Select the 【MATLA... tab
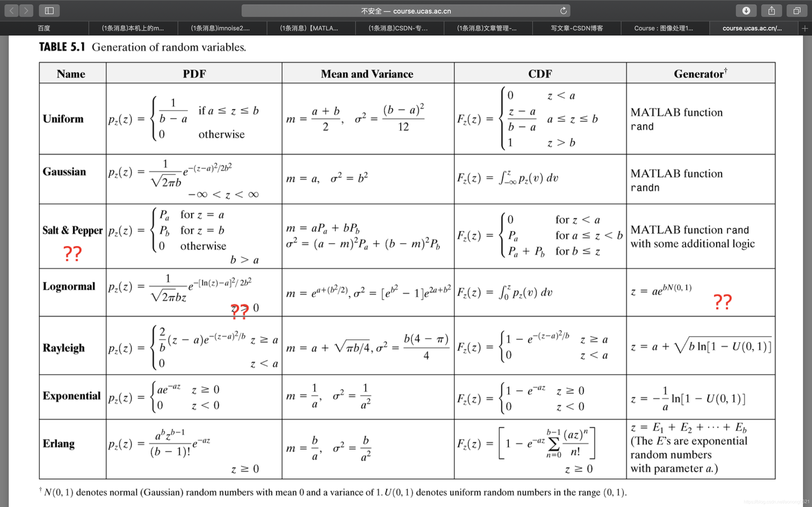This screenshot has height=507, width=812. pyautogui.click(x=309, y=28)
